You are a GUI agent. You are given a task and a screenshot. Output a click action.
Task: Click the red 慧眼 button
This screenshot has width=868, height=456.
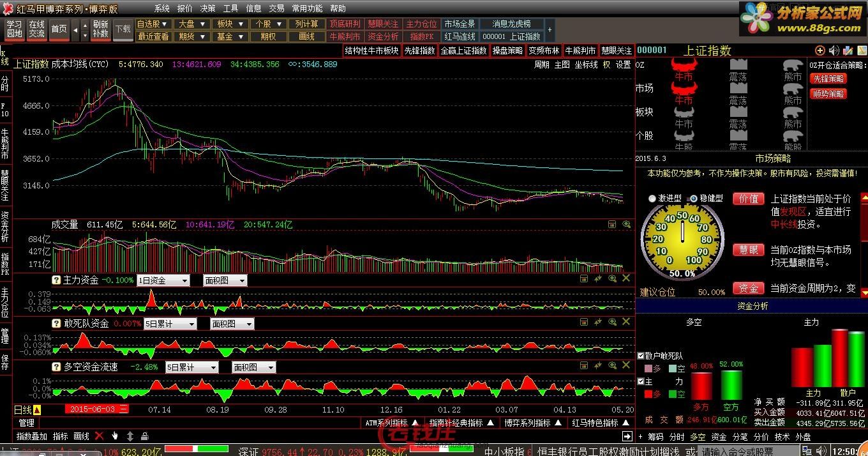748,249
